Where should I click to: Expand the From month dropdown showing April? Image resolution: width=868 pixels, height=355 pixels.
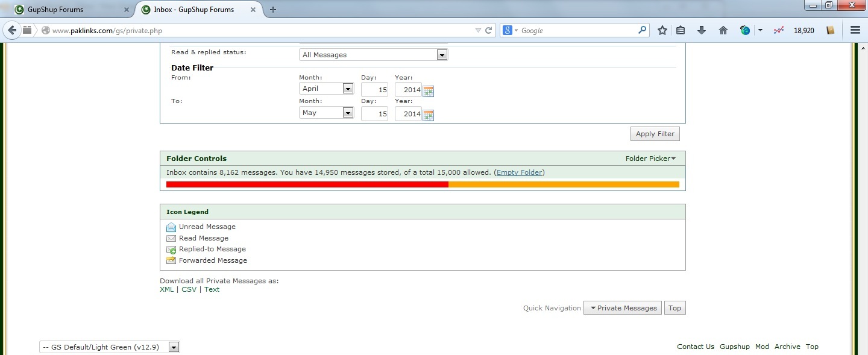pyautogui.click(x=326, y=89)
